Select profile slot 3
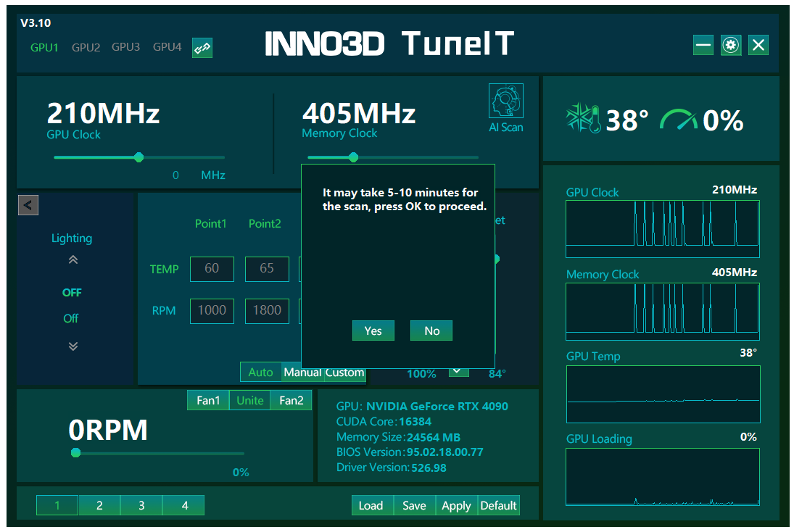Image resolution: width=794 pixels, height=532 pixels. coord(142,505)
